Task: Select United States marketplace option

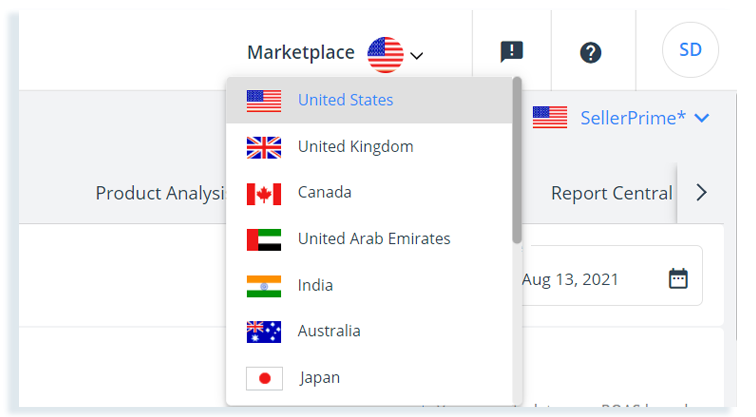Action: [x=369, y=100]
